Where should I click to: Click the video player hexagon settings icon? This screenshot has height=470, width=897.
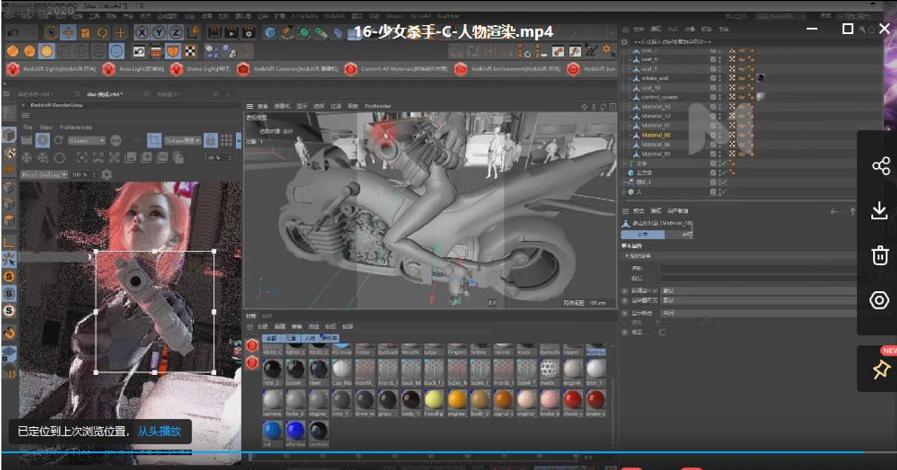pos(879,300)
